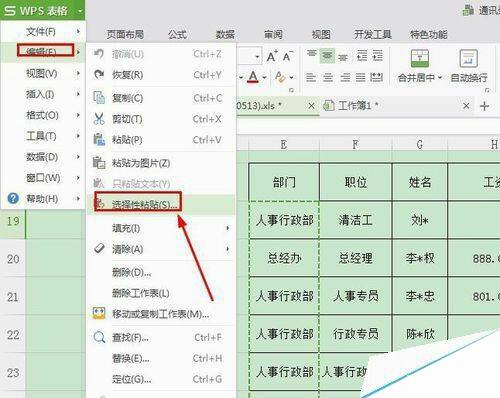Click the distributed alignment icon
The image size is (500, 398).
pos(376,77)
